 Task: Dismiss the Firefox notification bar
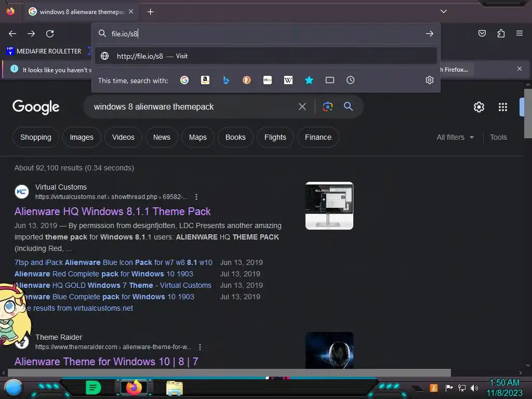[519, 69]
